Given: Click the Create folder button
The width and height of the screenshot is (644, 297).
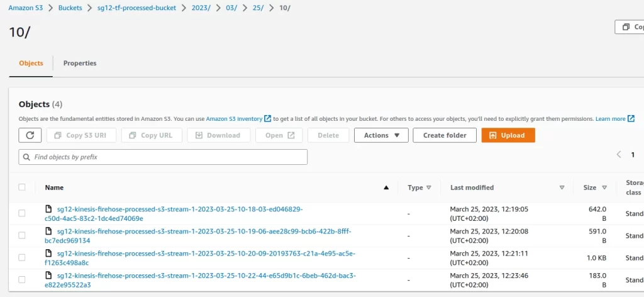Looking at the screenshot, I should pos(445,135).
